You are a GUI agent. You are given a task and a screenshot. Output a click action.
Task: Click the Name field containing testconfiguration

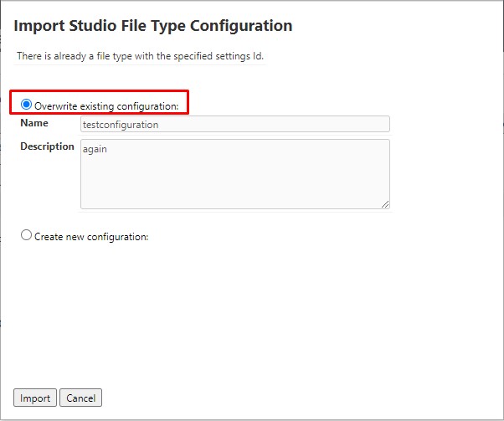tap(235, 124)
